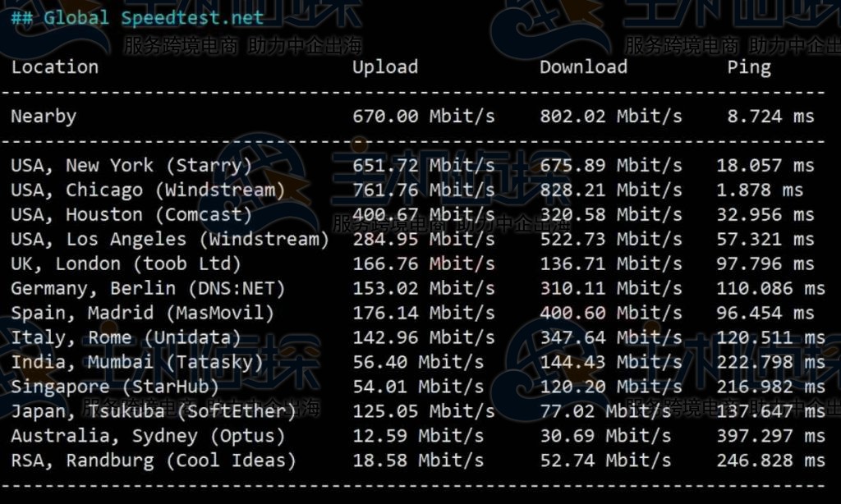The width and height of the screenshot is (841, 504).
Task: Click the Ping column header
Action: 749,67
